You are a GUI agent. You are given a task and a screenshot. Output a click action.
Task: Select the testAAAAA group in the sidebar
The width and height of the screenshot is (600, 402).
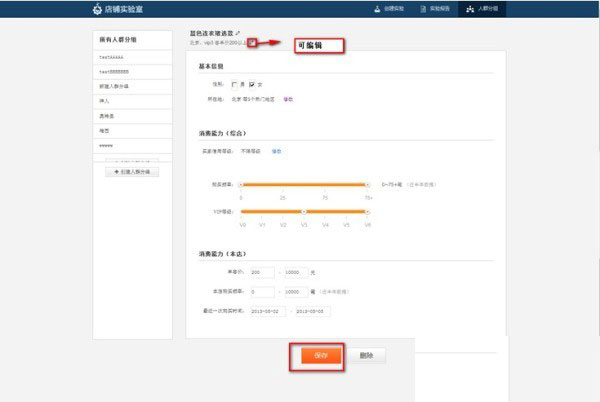click(132, 57)
